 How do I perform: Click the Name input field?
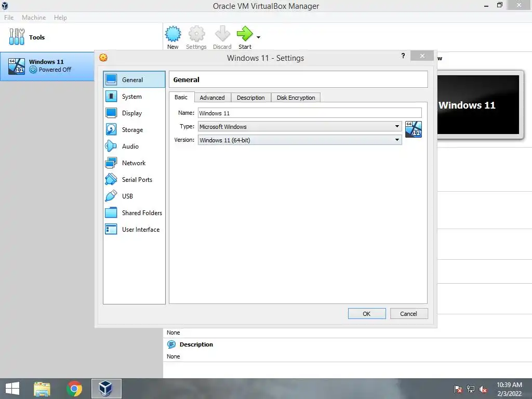pos(310,113)
